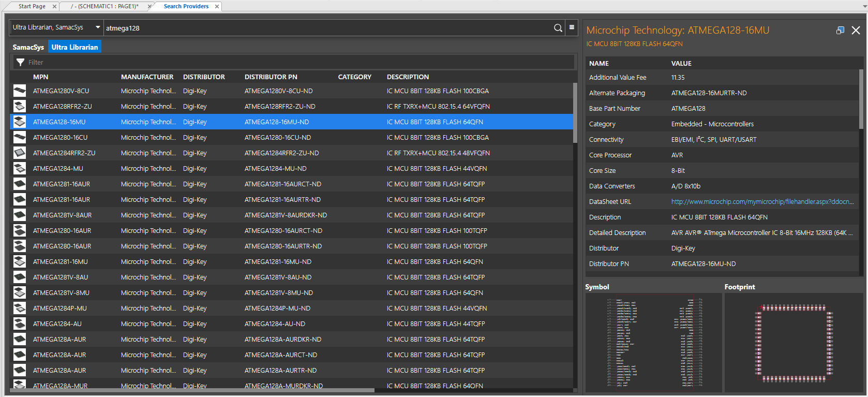Select the ATMEGA1284-AU-ND row

(292, 324)
